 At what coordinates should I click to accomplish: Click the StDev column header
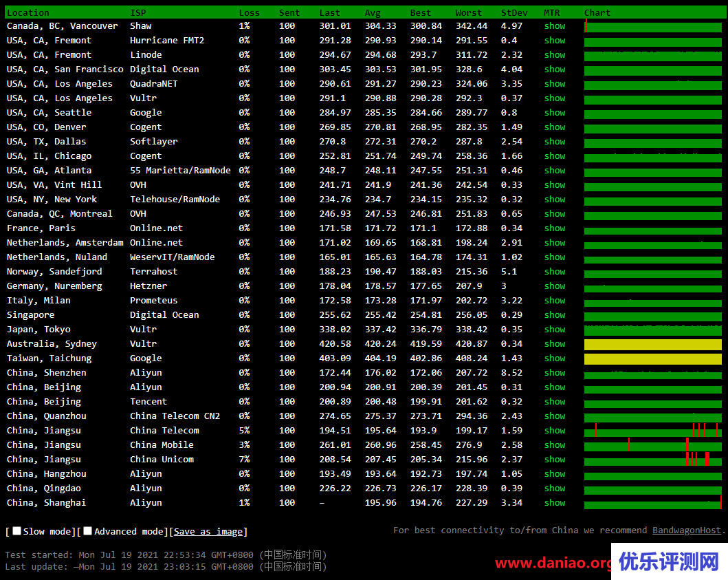[x=514, y=12]
